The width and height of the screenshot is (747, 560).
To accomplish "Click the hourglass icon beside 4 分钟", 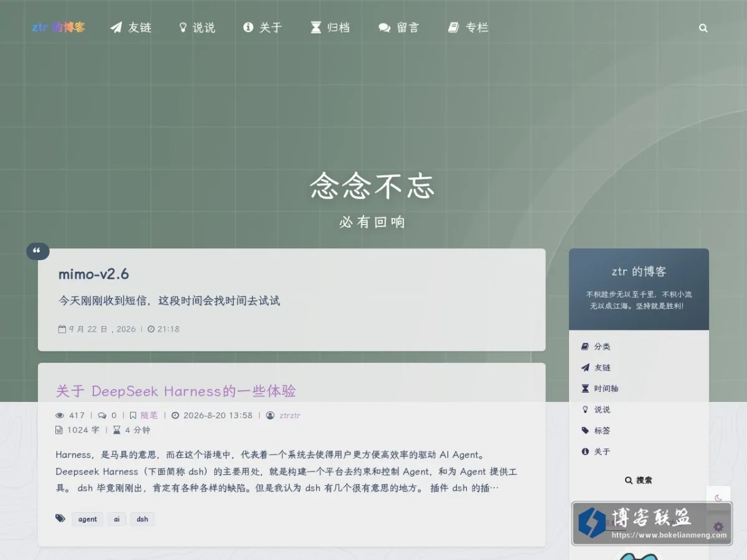I will point(116,430).
